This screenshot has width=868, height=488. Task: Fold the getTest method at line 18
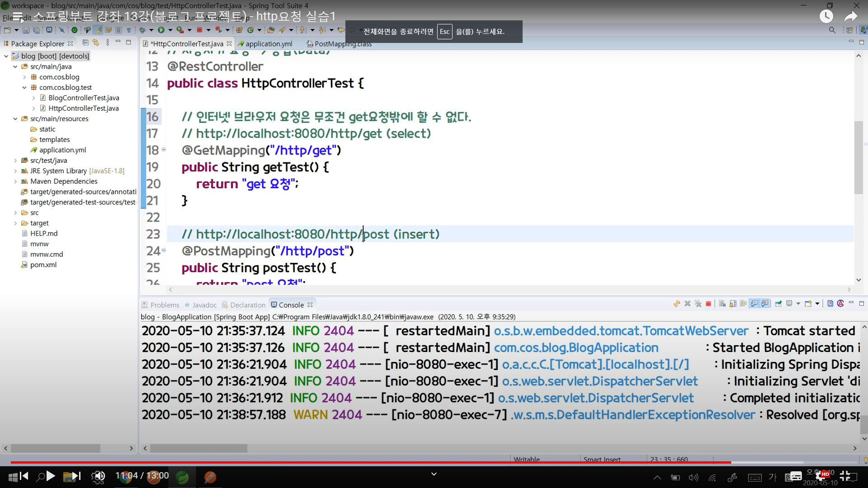(164, 150)
